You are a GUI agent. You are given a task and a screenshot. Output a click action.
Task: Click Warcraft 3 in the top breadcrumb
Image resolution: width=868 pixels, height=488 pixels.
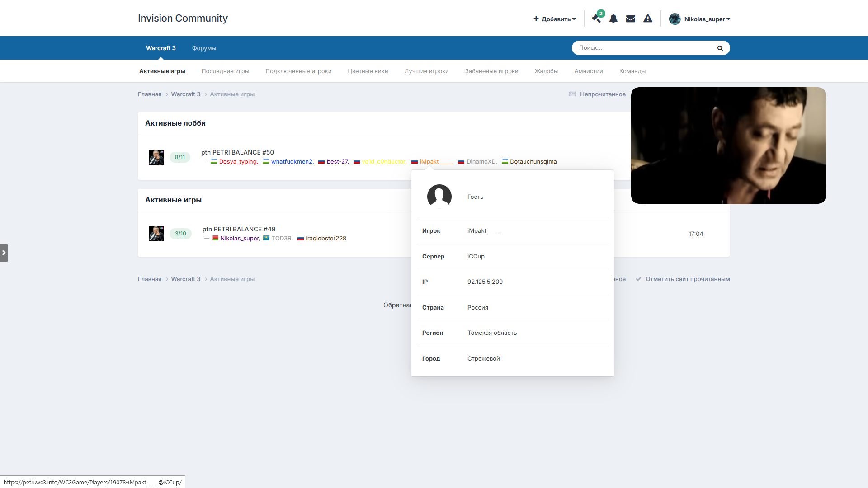click(186, 94)
